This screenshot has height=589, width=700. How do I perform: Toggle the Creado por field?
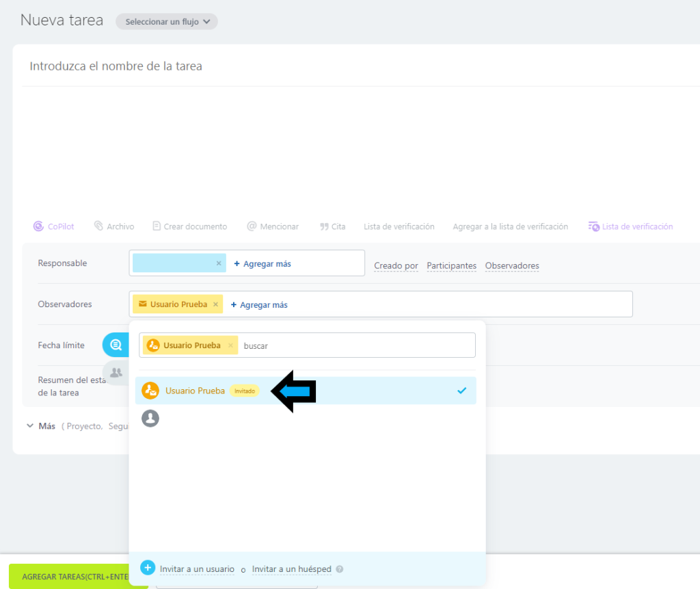tap(396, 265)
